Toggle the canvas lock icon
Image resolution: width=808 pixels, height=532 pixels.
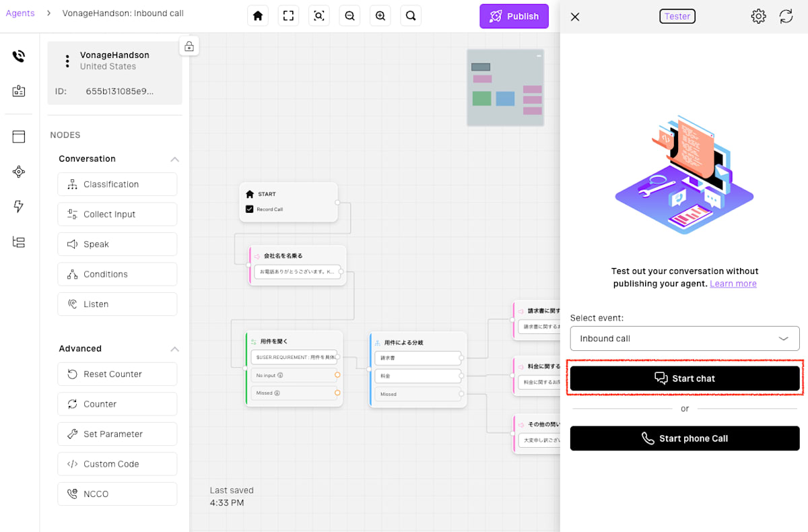pos(189,46)
